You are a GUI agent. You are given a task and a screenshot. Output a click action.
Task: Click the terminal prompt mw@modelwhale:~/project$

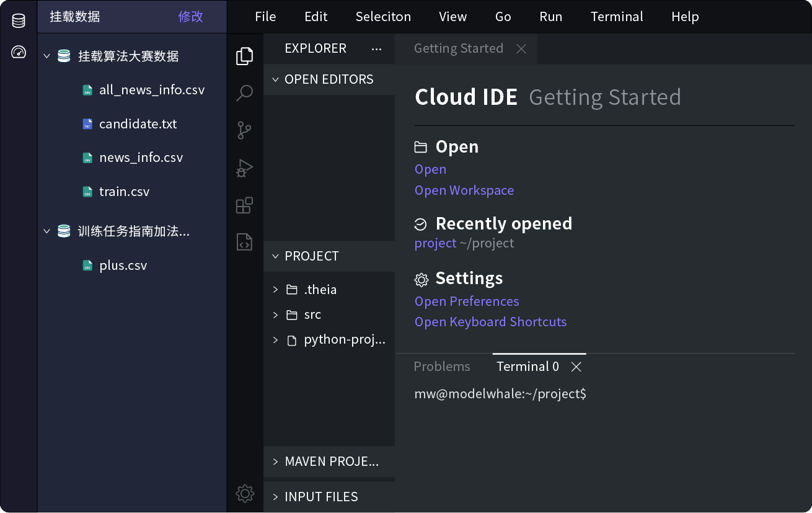point(500,394)
